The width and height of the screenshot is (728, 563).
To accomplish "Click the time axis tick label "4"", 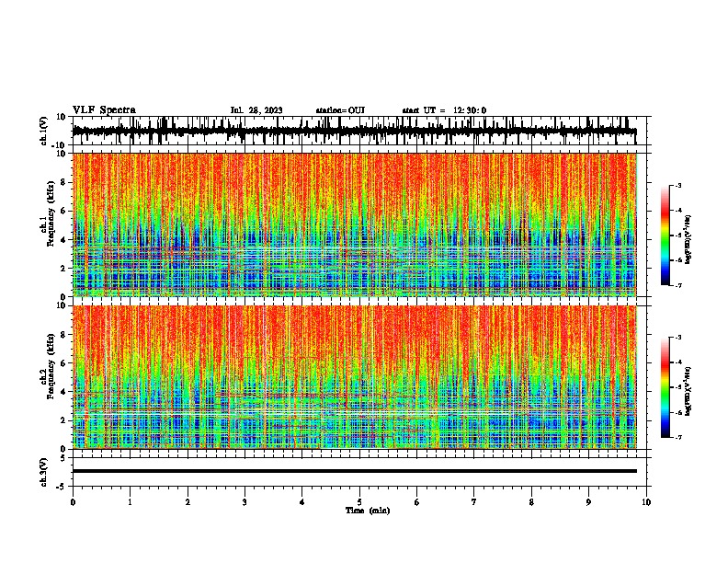I will coord(302,502).
